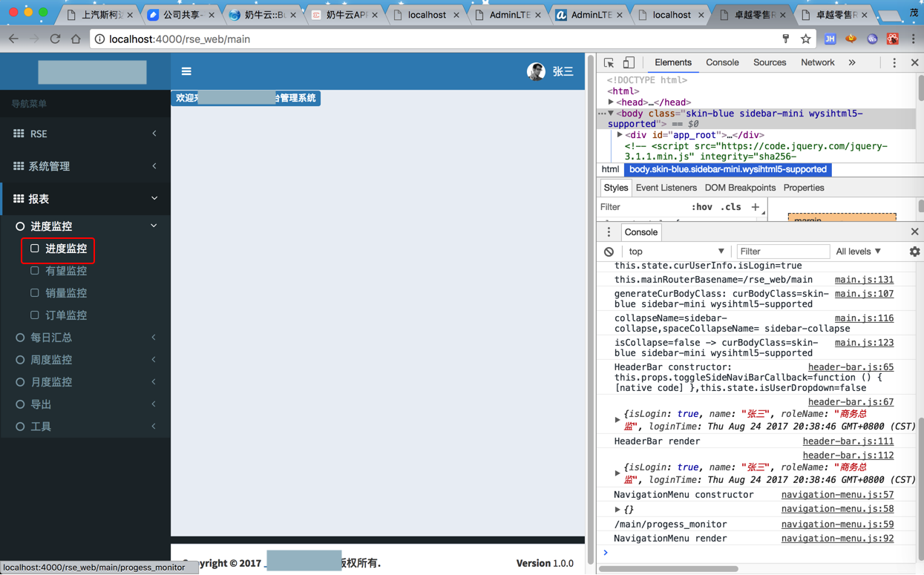The image size is (924, 575).
Task: Switch to the Network tab
Action: pyautogui.click(x=817, y=63)
